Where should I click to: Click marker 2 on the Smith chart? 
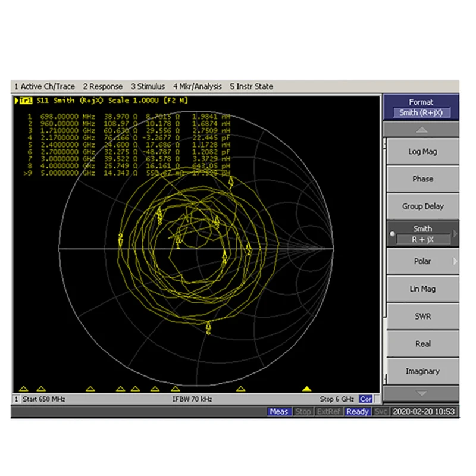[x=249, y=248]
